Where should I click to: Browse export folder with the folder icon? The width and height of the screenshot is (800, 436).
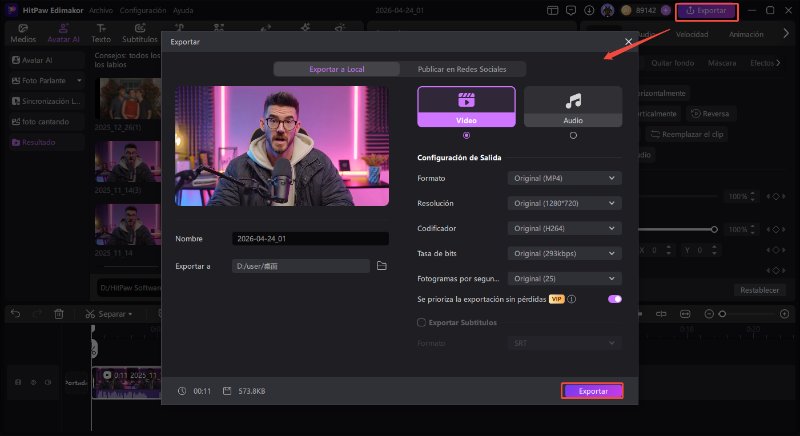click(x=382, y=266)
